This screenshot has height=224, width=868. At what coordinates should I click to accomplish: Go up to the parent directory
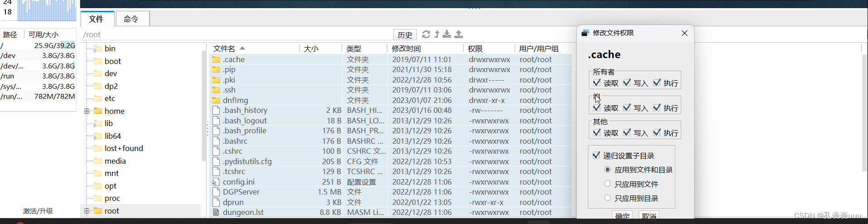click(x=437, y=34)
